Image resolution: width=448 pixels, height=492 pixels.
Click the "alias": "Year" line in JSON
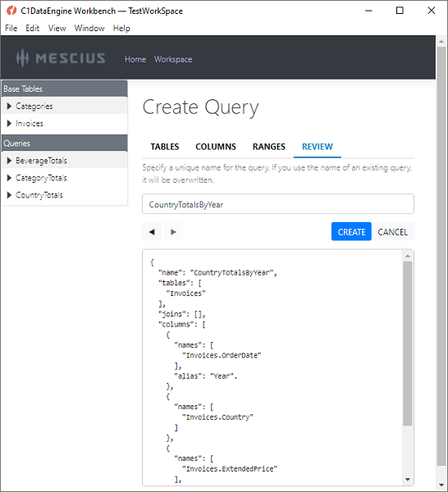tap(206, 376)
